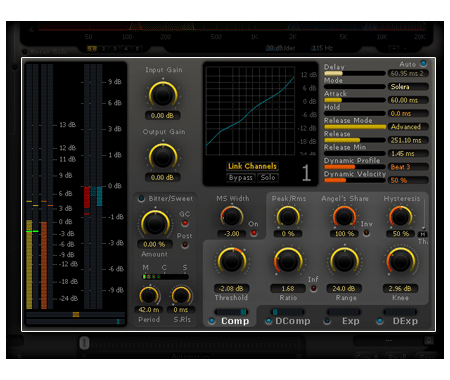Click the Period 42.0 value field
This screenshot has width=450, height=380.
click(x=149, y=310)
